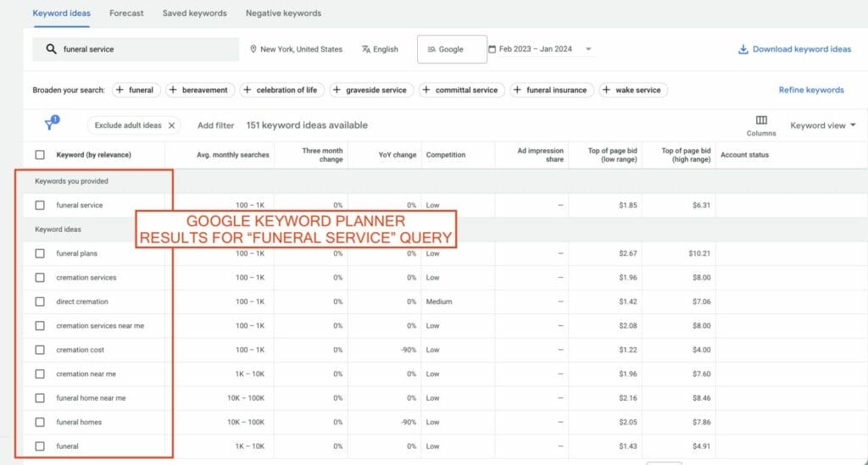Check the funeral homes checkbox
Screen dimensions: 868x465
pyautogui.click(x=40, y=422)
